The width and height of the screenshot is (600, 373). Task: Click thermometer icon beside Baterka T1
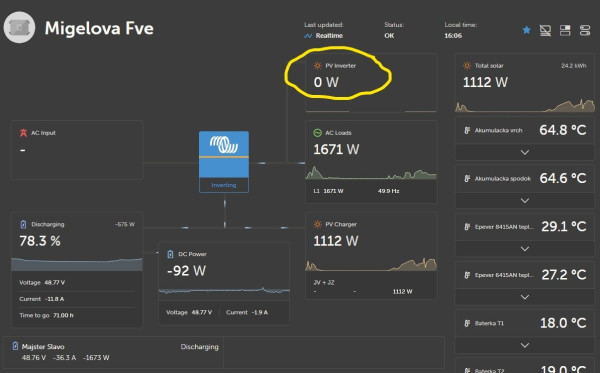(467, 323)
